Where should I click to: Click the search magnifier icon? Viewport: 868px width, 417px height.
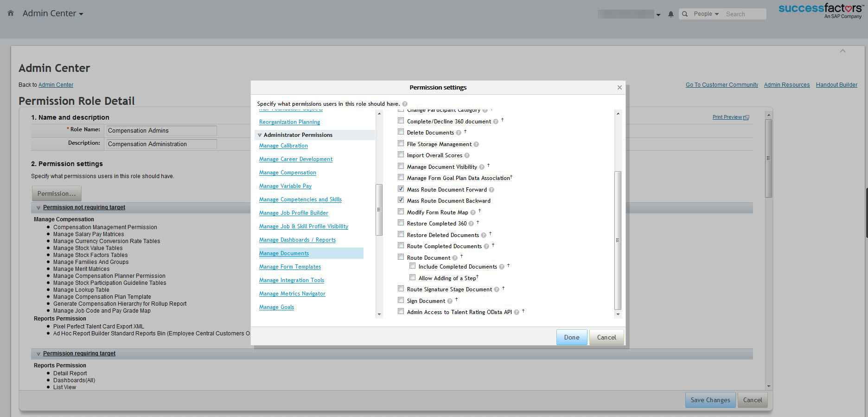(x=685, y=14)
